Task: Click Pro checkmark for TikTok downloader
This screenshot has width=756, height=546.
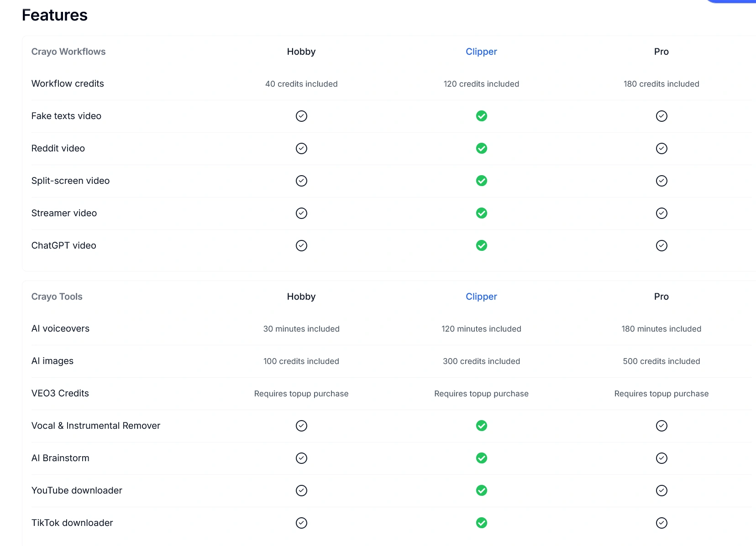Action: click(x=661, y=523)
